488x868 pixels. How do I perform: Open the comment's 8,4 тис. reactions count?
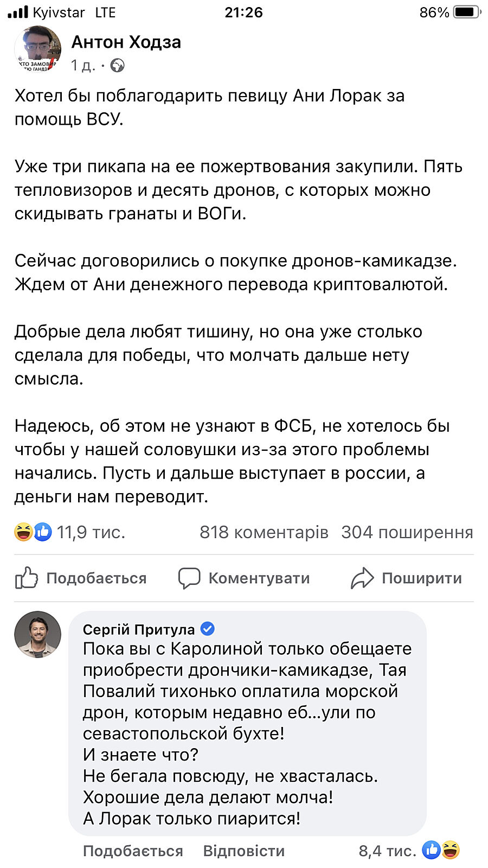point(387,851)
